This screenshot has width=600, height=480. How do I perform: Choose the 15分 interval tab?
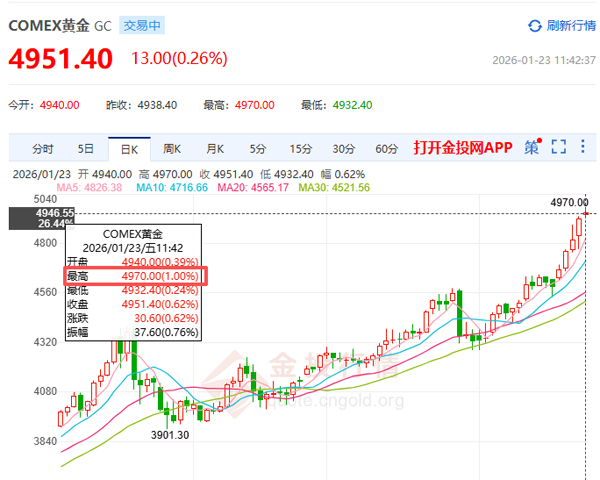(x=301, y=149)
